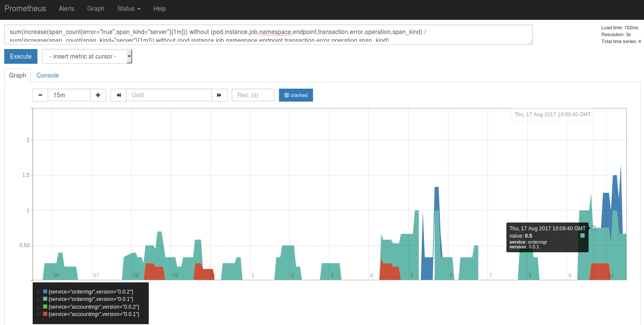644x325 pixels.
Task: Click the graph timestamp label at top right
Action: click(x=552, y=115)
